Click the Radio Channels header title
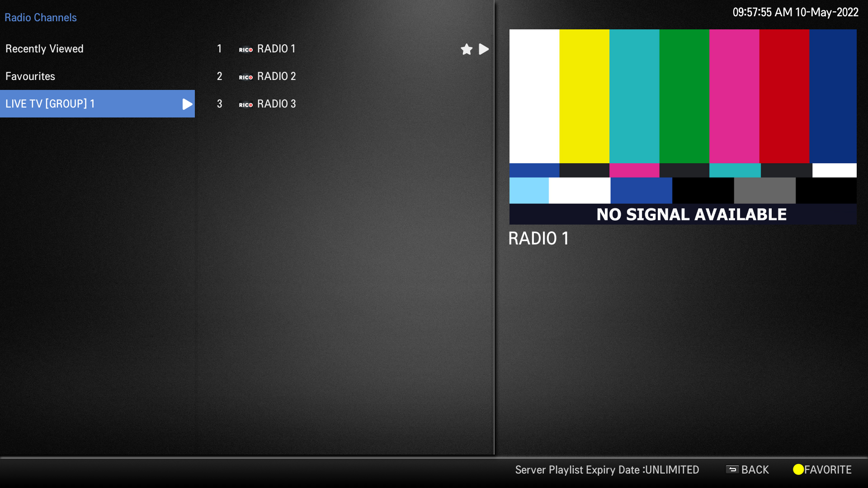Image resolution: width=868 pixels, height=488 pixels. pyautogui.click(x=41, y=18)
